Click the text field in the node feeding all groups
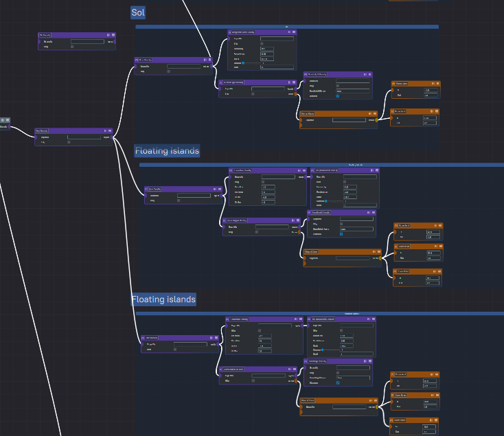Viewport: 504px width, 436px height. 84,137
